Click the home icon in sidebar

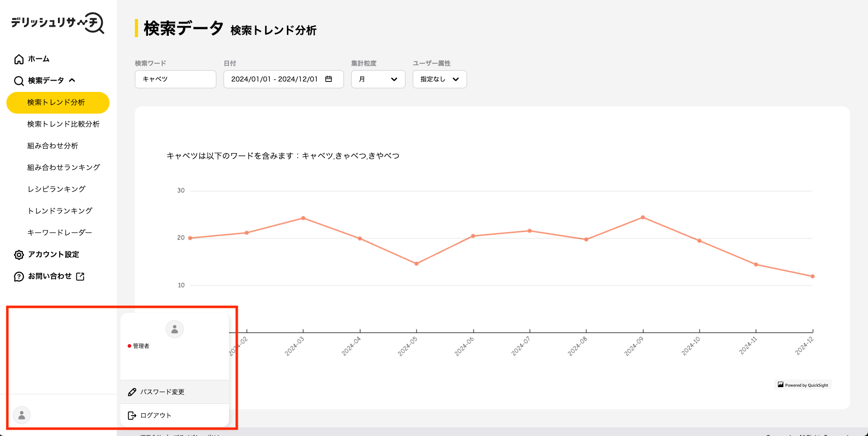pyautogui.click(x=19, y=59)
